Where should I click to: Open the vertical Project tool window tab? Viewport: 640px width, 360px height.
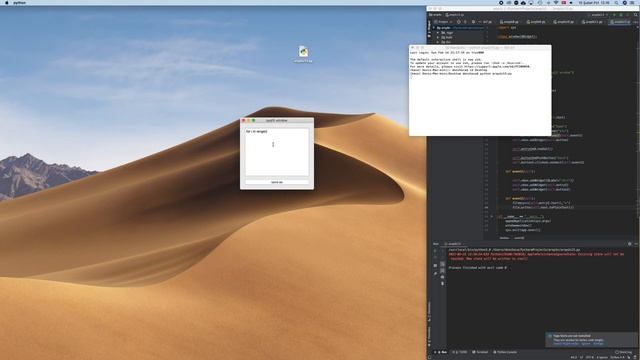(x=429, y=27)
